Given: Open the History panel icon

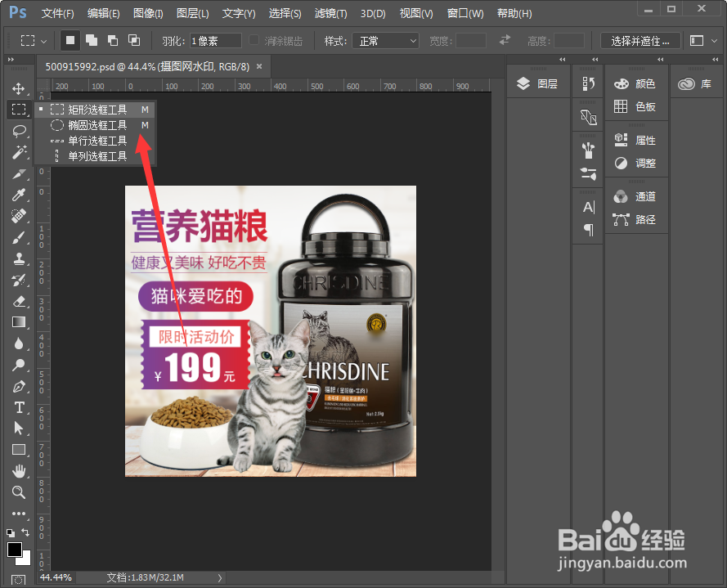Looking at the screenshot, I should [x=588, y=83].
